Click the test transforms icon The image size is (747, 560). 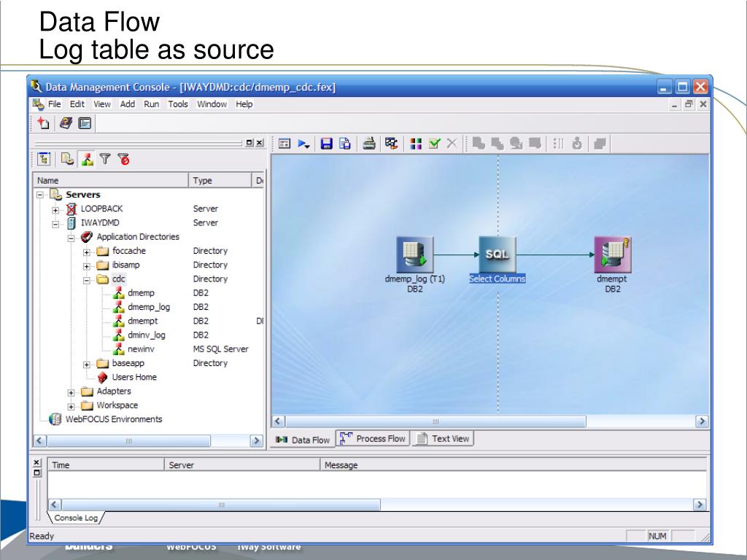392,144
